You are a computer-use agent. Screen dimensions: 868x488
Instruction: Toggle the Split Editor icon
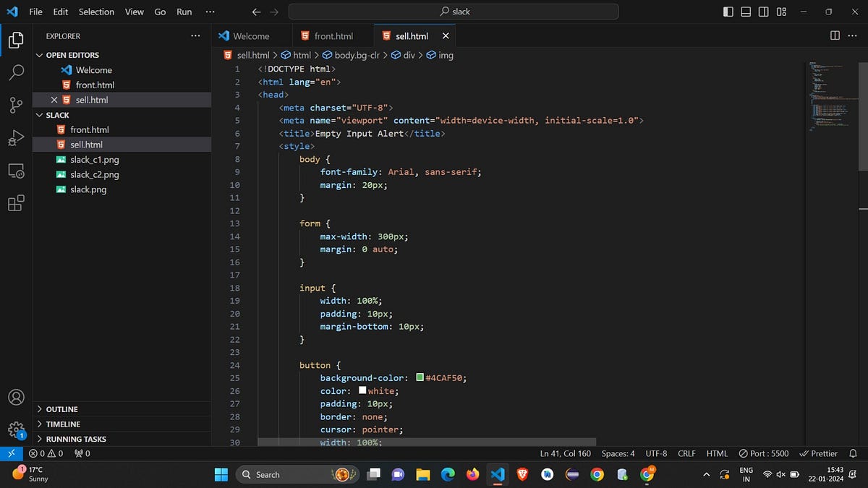coord(836,35)
